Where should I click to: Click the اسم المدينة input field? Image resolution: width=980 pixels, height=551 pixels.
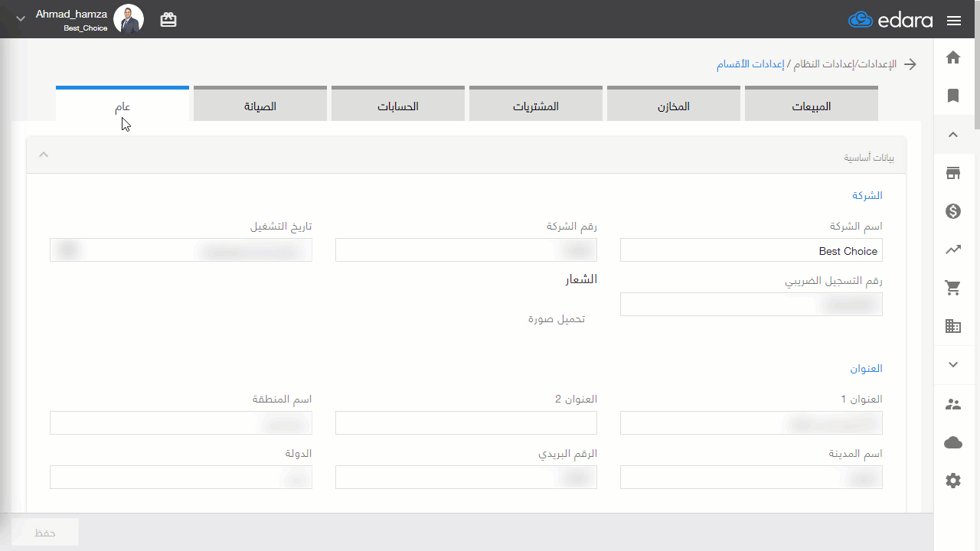(x=751, y=478)
